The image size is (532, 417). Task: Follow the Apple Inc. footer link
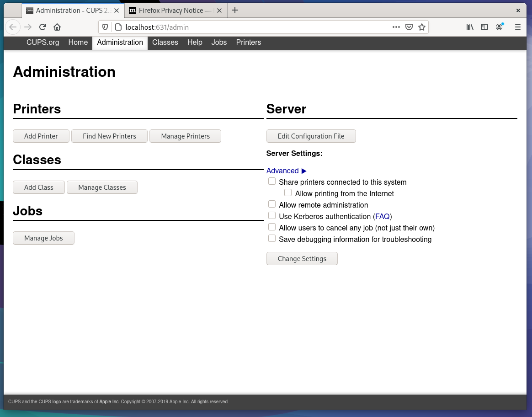(109, 402)
